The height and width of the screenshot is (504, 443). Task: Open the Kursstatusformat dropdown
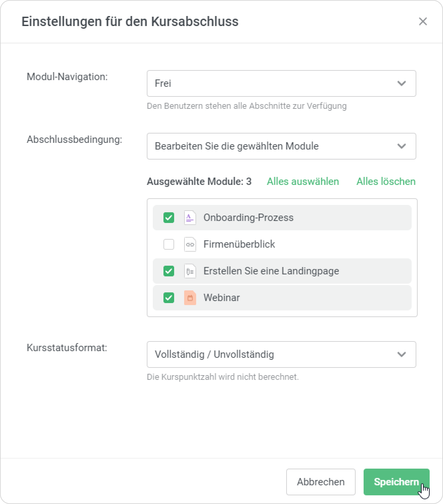[x=281, y=354]
